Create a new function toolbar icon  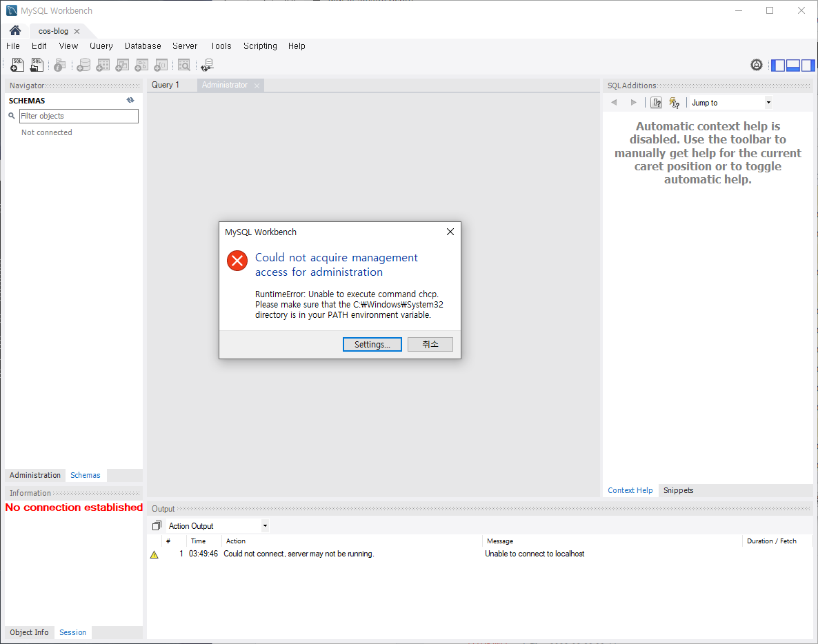161,66
